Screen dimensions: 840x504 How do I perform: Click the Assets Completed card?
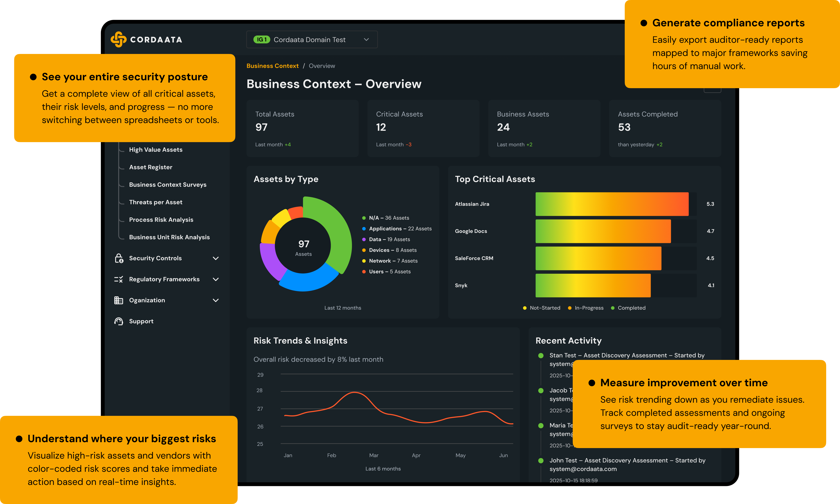click(665, 128)
